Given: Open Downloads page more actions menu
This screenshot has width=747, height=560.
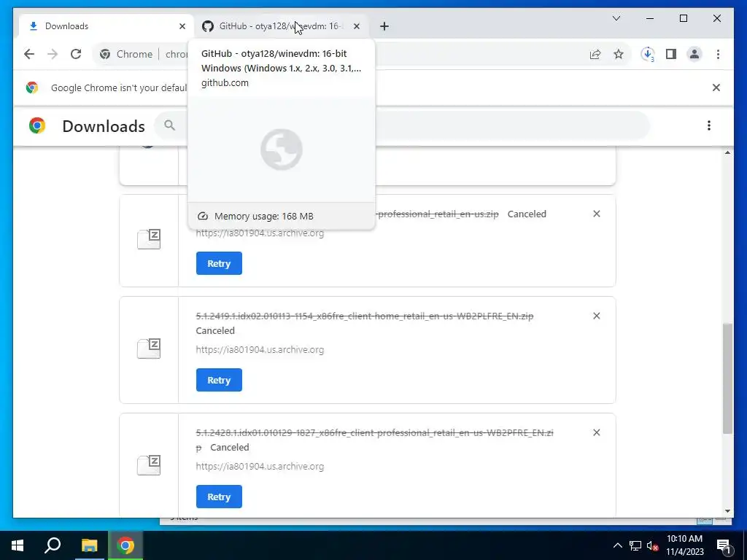Looking at the screenshot, I should point(709,125).
